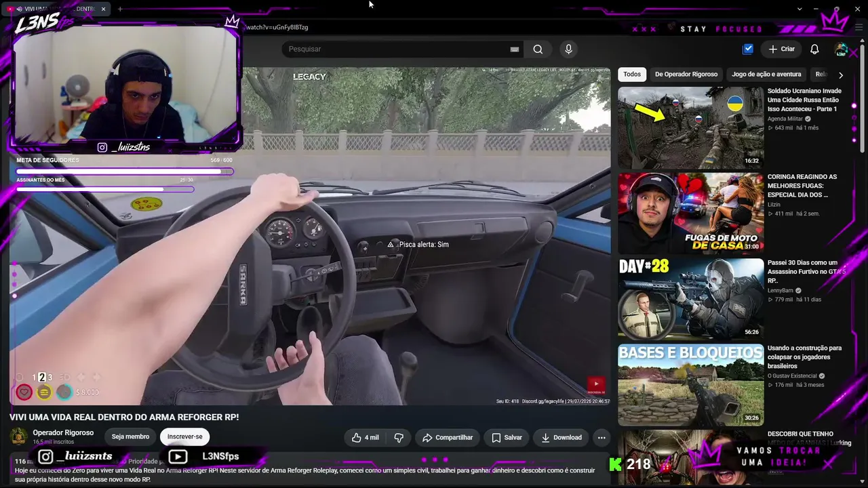
Task: Select the 'De Operador Rigoroso' chip
Action: point(686,75)
